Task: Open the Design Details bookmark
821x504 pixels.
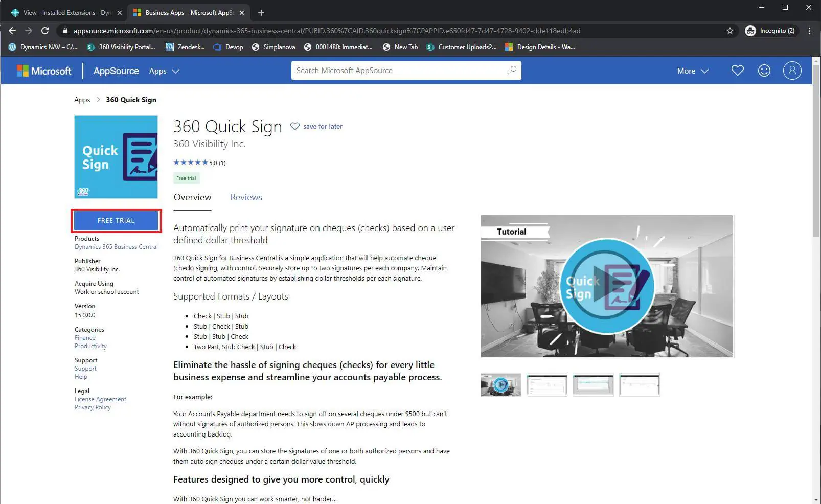Action: pos(540,47)
